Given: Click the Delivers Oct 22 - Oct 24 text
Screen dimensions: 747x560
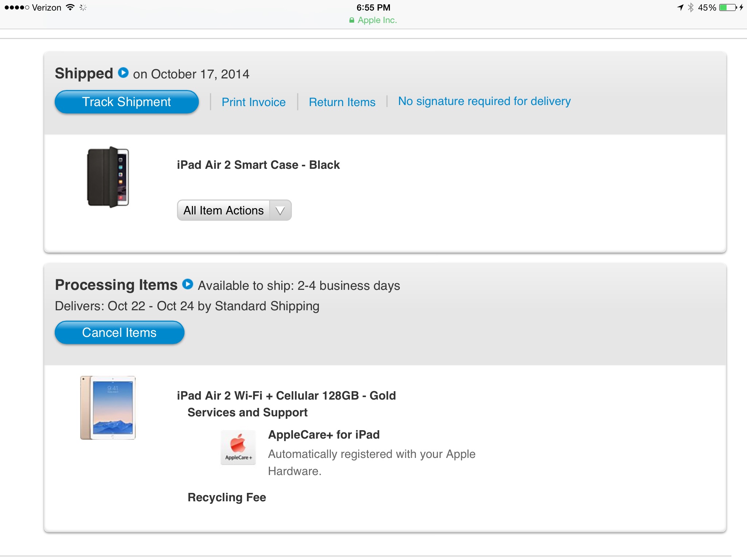Looking at the screenshot, I should (187, 306).
